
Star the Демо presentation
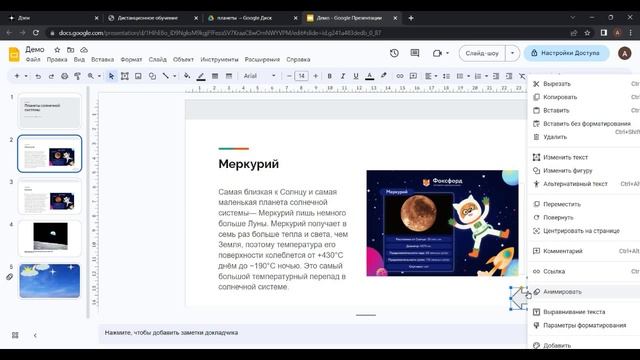pos(57,49)
